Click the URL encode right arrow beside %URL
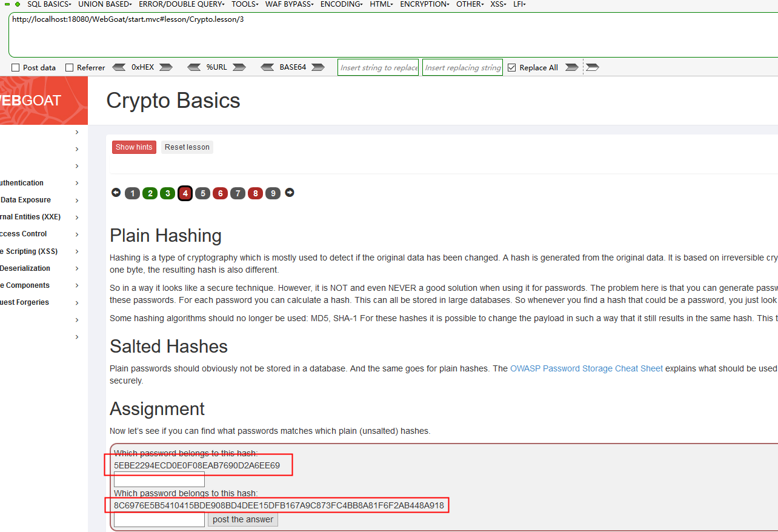The image size is (778, 532). pos(239,67)
